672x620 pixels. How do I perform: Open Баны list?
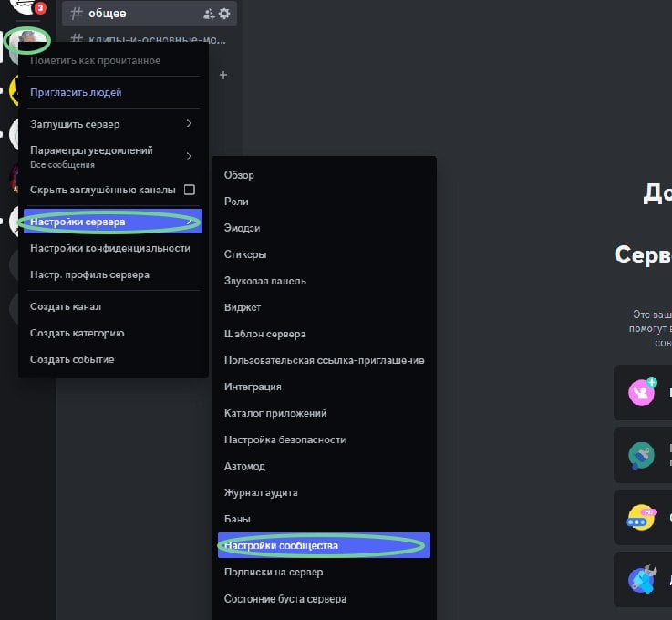point(324,520)
